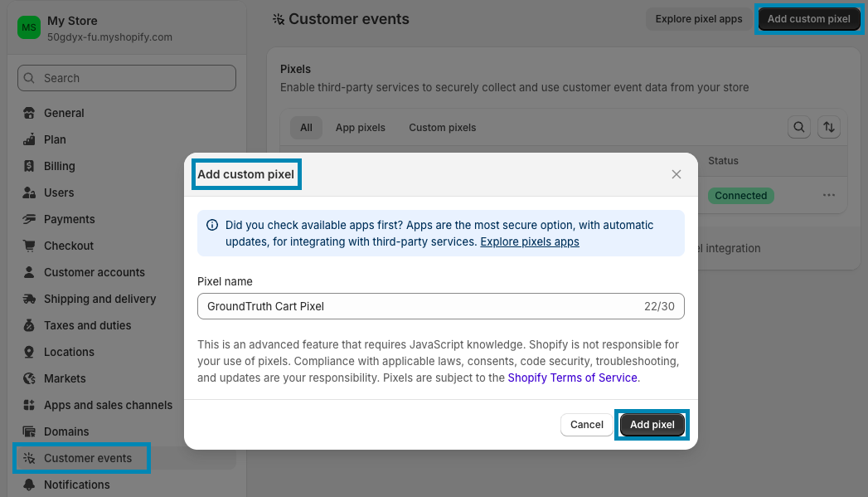Click the Domains icon
Screen dimensions: 868x497
pyautogui.click(x=29, y=431)
